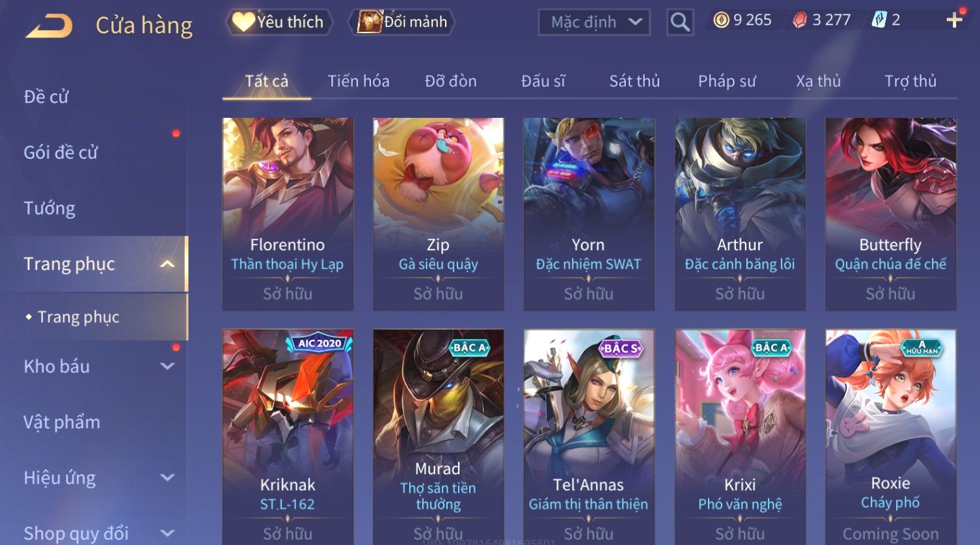Switch to the Sát thủ tab

(x=634, y=81)
